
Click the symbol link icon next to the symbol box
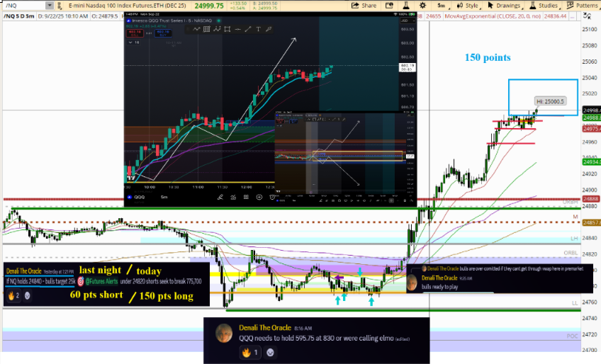pos(60,6)
